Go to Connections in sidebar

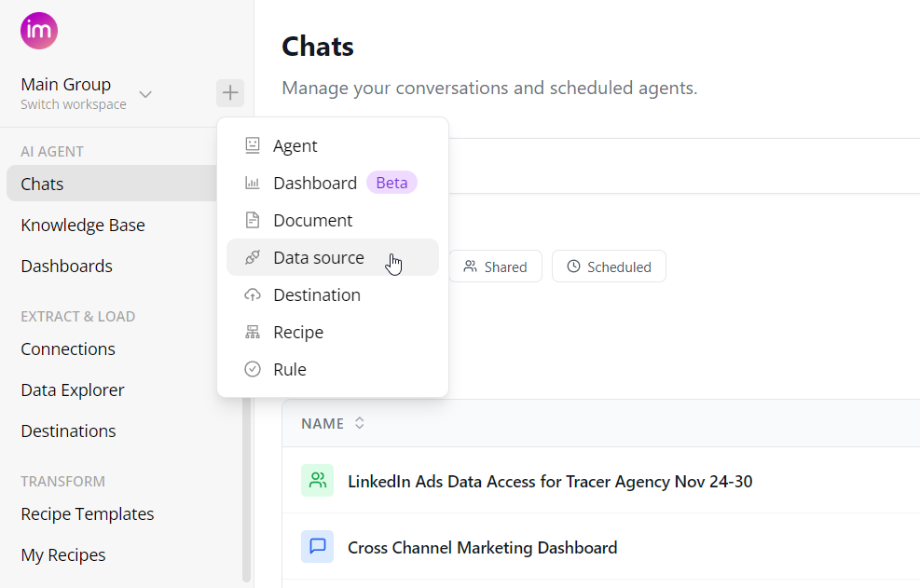point(68,349)
